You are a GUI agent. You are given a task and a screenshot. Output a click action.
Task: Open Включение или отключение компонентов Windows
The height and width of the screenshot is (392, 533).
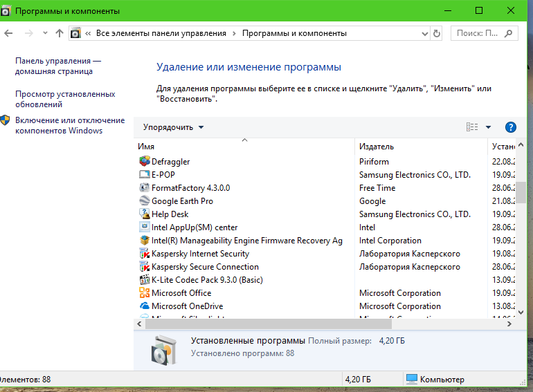pyautogui.click(x=70, y=125)
